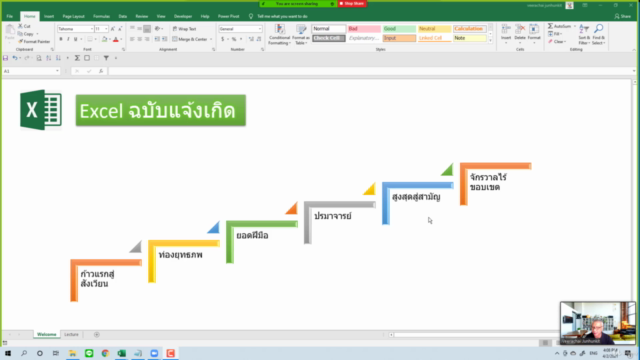This screenshot has height=360, width=640.
Task: Apply italic formatting
Action: pyautogui.click(x=68, y=39)
